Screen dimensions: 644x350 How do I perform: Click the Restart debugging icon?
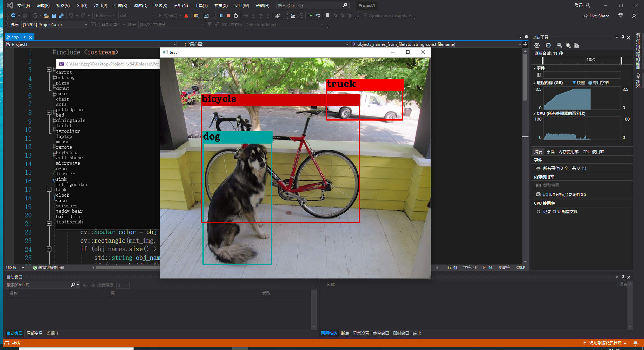pos(235,15)
